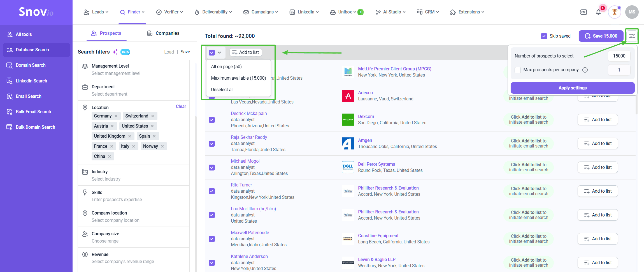Screen dimensions: 644x272
Task: Remove France location tag
Action: (112, 146)
